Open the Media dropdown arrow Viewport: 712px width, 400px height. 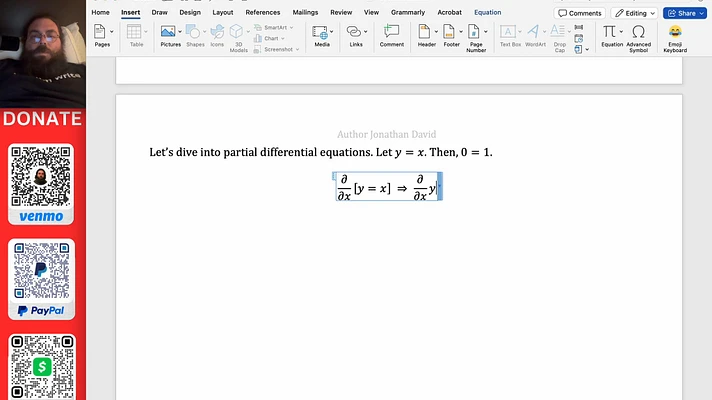click(x=331, y=32)
